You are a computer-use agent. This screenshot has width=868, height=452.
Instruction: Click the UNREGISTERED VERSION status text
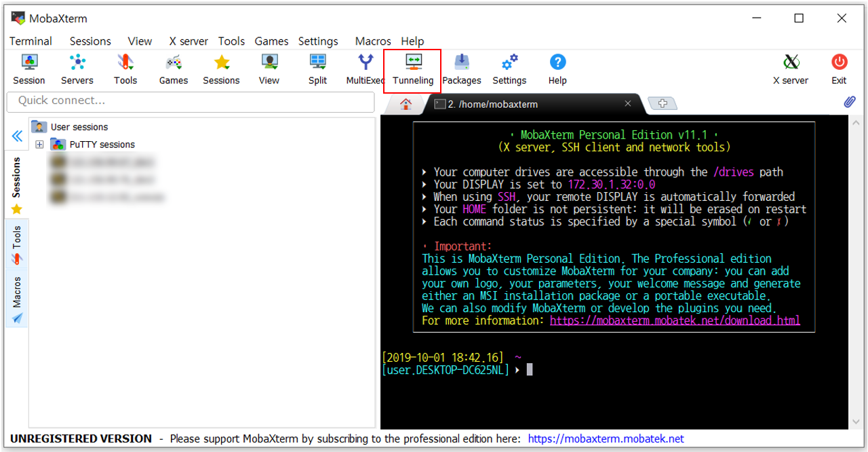[x=81, y=439]
